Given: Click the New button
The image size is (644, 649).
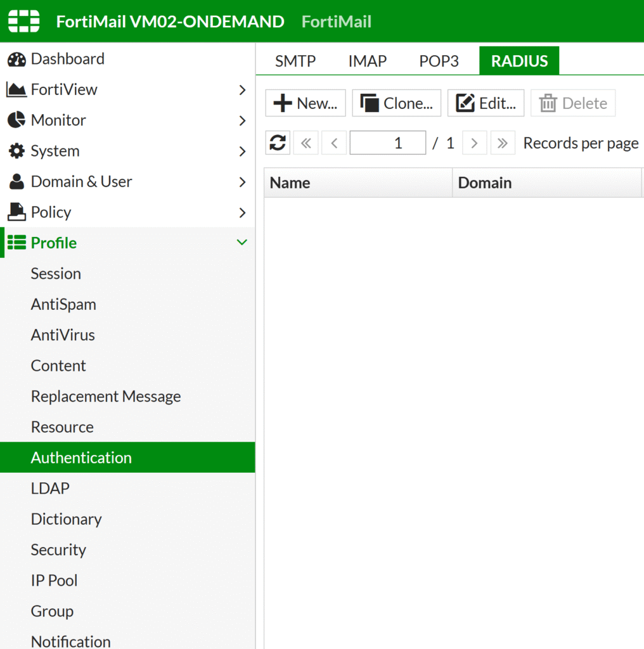Looking at the screenshot, I should tap(305, 103).
